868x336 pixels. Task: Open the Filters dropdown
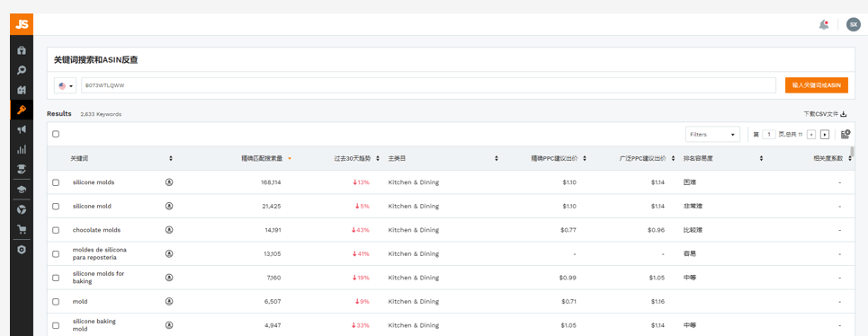712,134
